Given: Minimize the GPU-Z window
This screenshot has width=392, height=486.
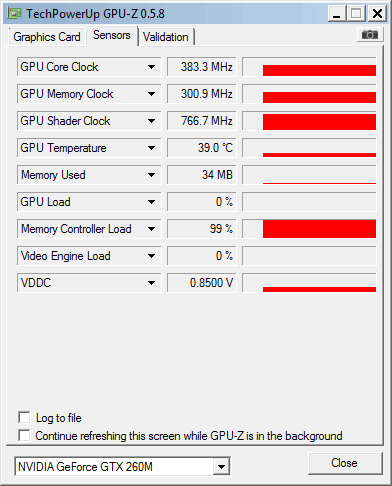Looking at the screenshot, I should pyautogui.click(x=337, y=14).
